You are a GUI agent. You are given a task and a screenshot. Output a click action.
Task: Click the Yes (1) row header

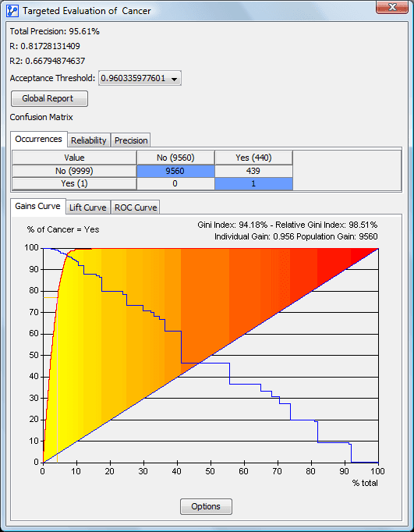(x=74, y=184)
